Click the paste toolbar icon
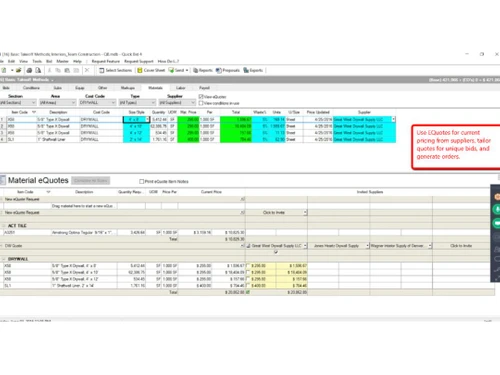This screenshot has height=375, width=500. [x=67, y=70]
